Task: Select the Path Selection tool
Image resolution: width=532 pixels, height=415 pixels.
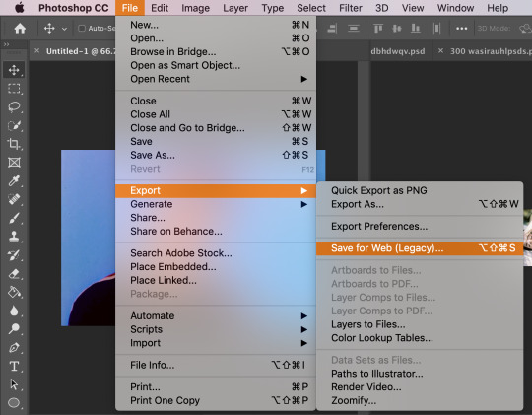Action: (14, 384)
